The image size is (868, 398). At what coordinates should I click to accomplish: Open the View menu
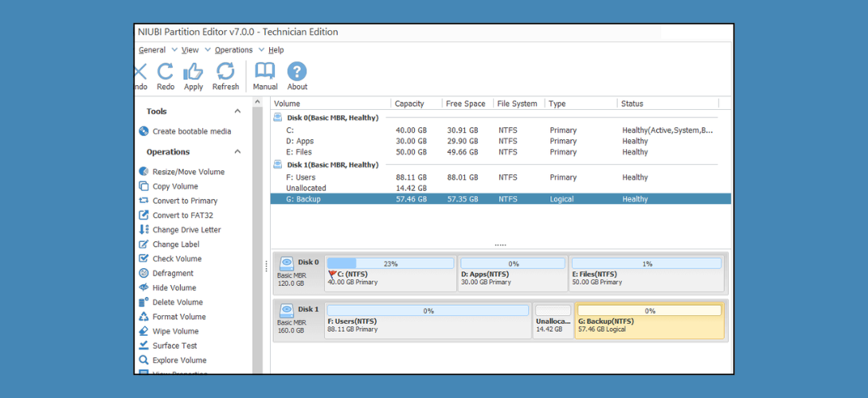pos(190,50)
